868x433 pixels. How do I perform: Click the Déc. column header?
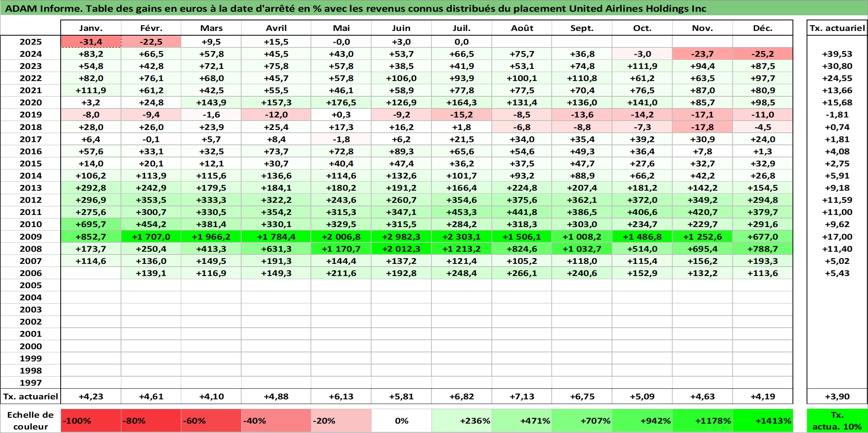pyautogui.click(x=763, y=28)
